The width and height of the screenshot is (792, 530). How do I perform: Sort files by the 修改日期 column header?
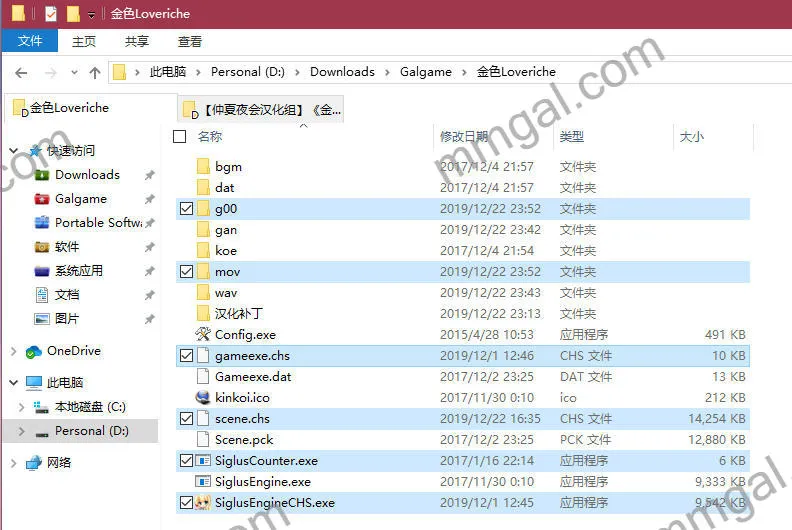pyautogui.click(x=464, y=137)
